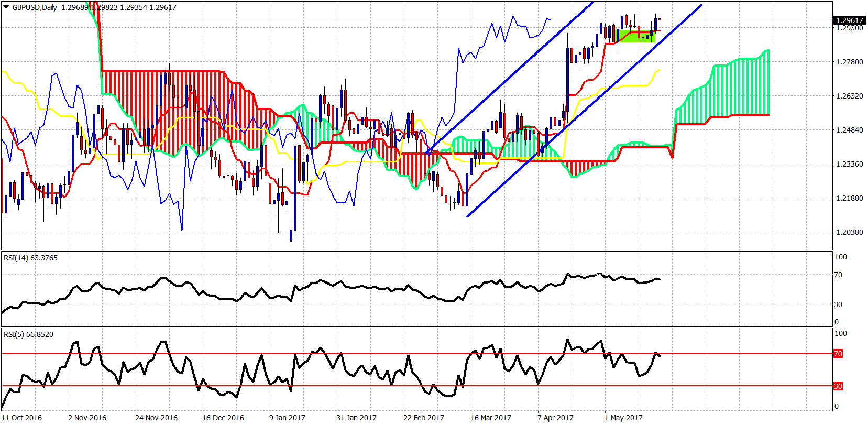Click the GBPUSD,Daily chart title text
Viewport: 868px width, 425px height.
[35, 7]
